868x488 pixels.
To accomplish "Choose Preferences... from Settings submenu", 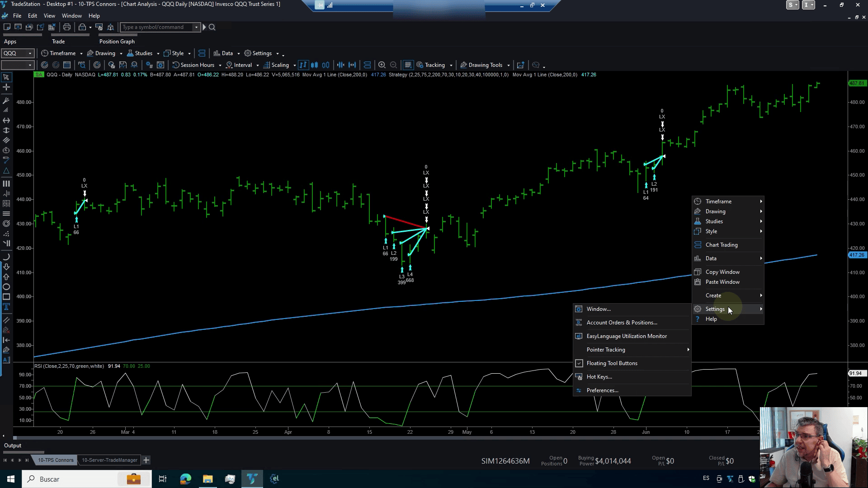I will click(x=632, y=390).
